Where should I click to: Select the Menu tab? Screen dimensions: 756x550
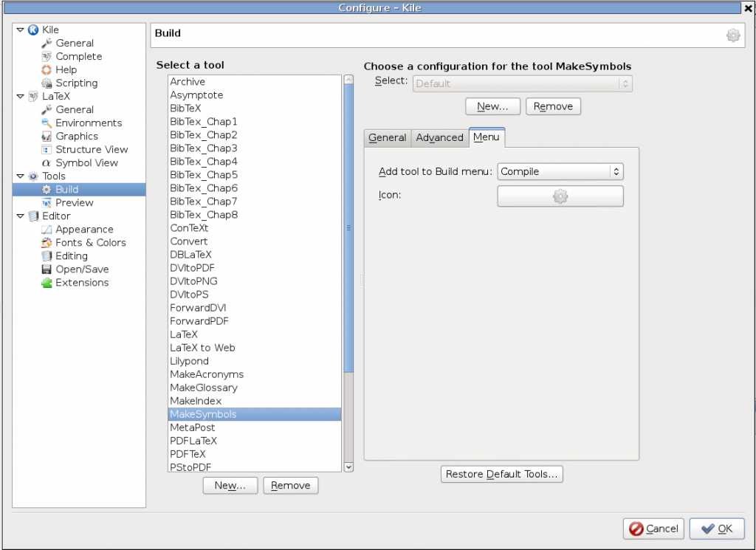487,137
